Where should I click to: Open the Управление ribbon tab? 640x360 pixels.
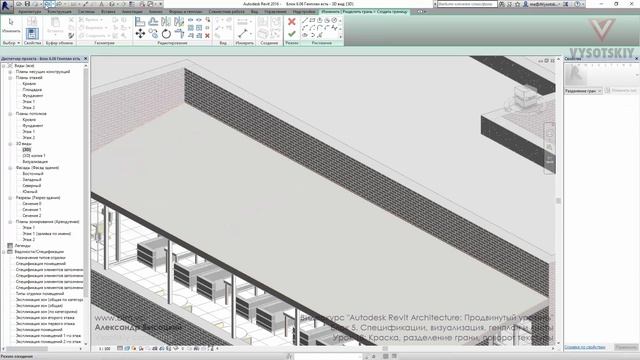coord(275,12)
